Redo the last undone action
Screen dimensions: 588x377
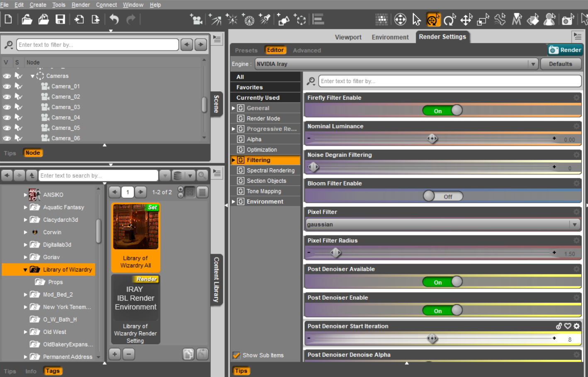click(131, 19)
